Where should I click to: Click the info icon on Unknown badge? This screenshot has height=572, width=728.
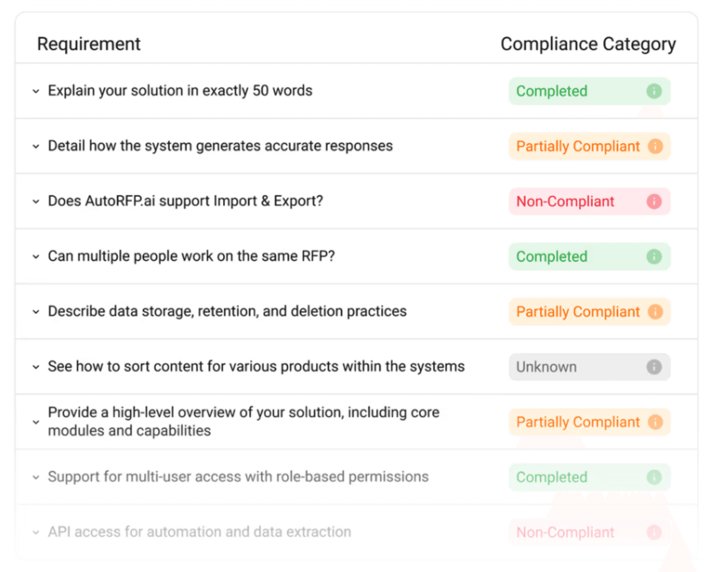pos(654,367)
